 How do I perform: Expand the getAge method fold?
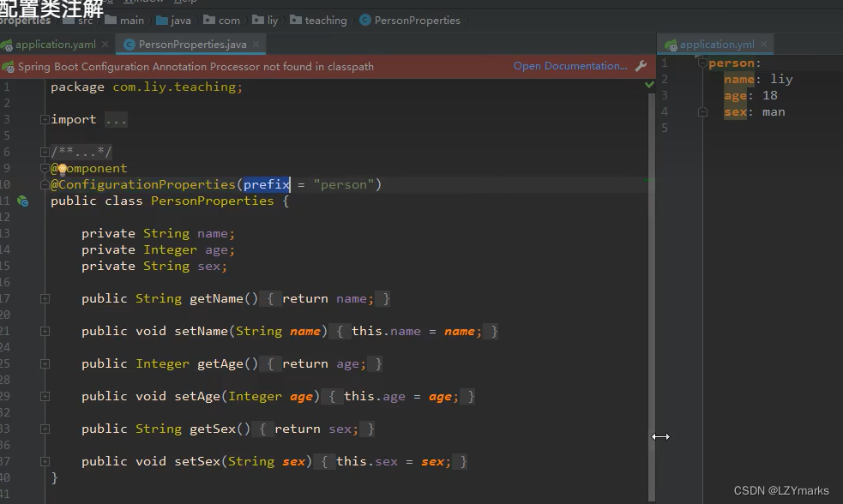[x=45, y=363]
